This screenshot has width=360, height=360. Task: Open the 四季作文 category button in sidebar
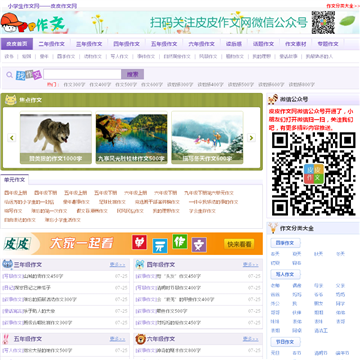pos(285,243)
